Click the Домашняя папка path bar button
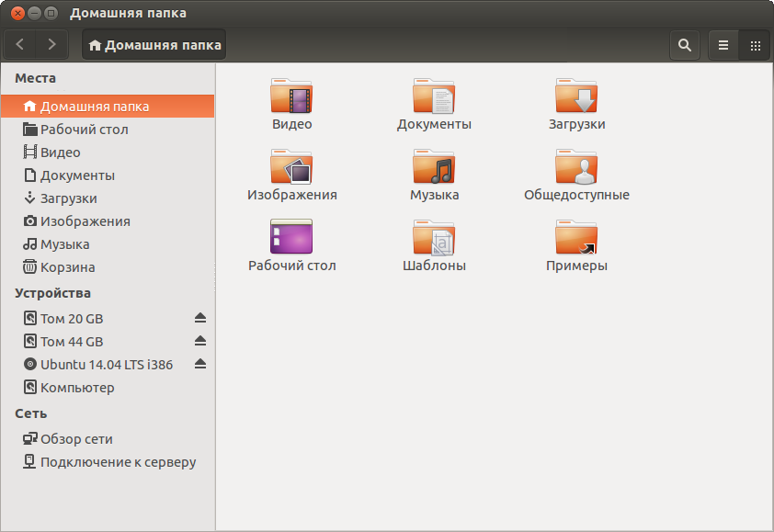774x532 pixels. [x=154, y=45]
